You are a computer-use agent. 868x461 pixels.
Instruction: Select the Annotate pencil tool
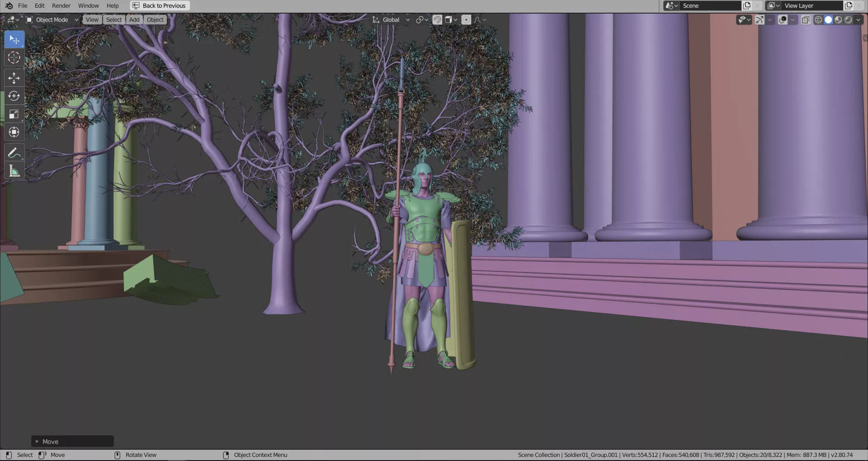point(14,153)
